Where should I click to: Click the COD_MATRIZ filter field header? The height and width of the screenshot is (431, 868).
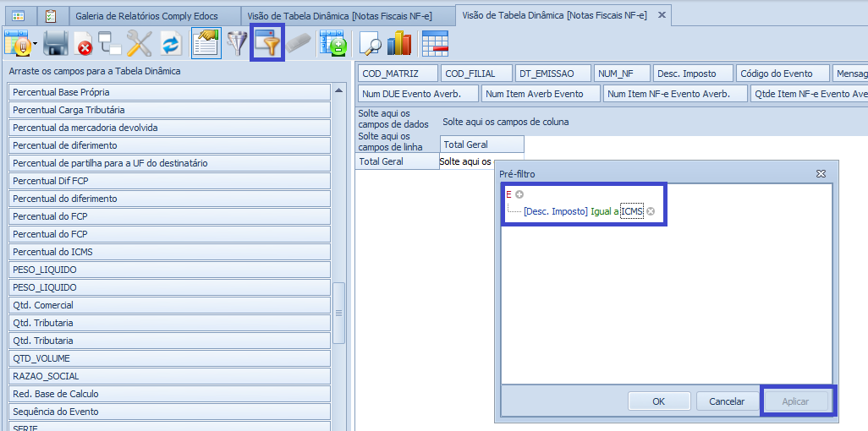click(x=398, y=74)
